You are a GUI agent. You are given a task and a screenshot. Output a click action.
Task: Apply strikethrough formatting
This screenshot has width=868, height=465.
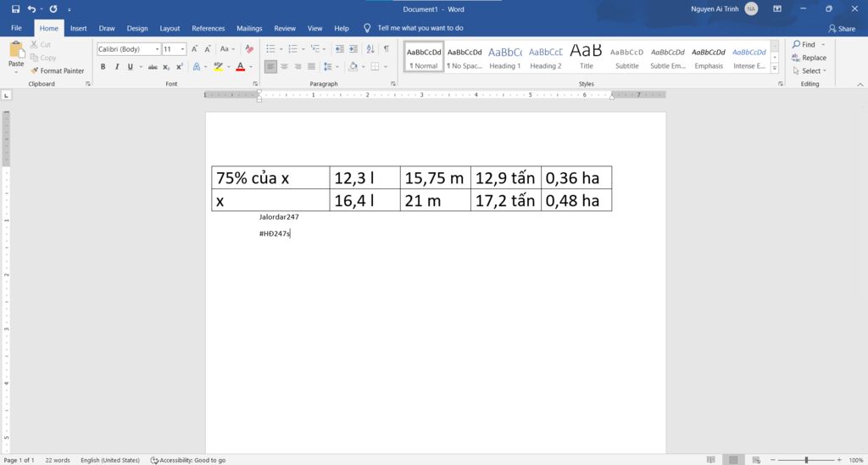tap(153, 67)
